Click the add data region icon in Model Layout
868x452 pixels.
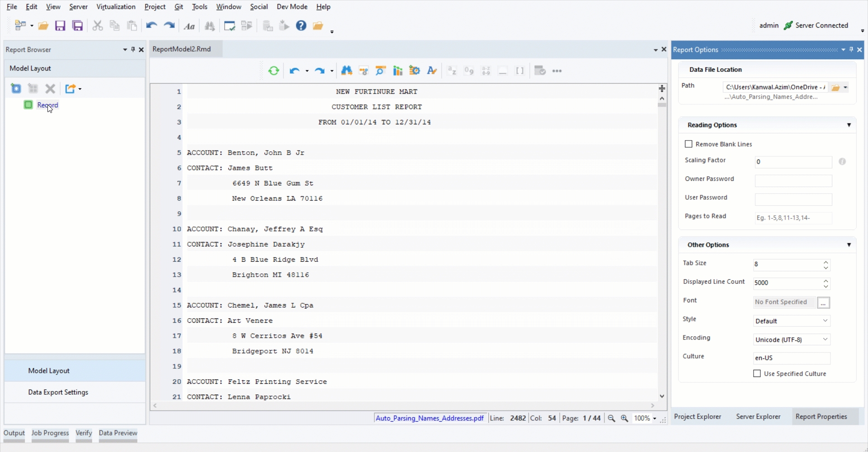click(16, 89)
